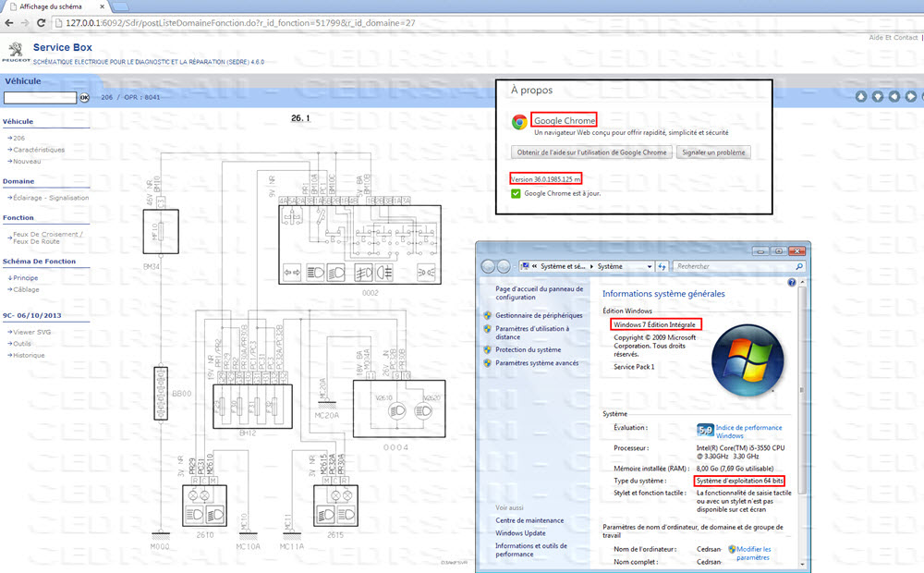Click the 5,9 performance score badge
Image resolution: width=924 pixels, height=573 pixels.
pos(705,431)
